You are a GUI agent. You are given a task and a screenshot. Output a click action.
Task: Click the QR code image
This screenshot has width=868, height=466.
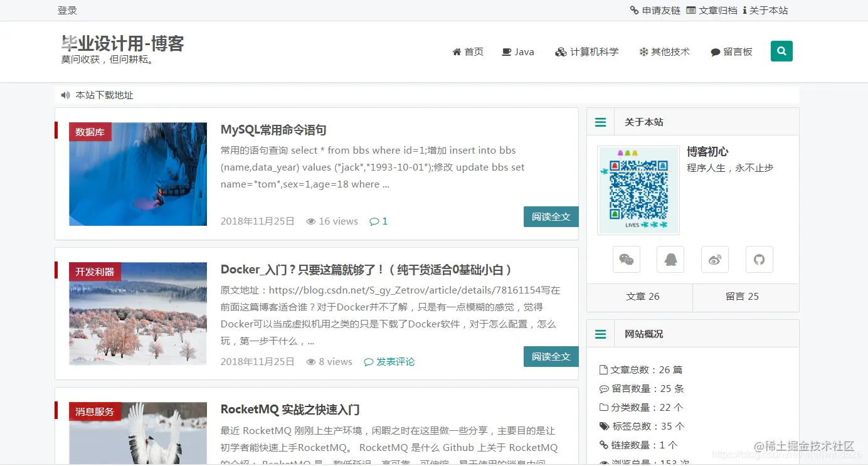coord(638,191)
